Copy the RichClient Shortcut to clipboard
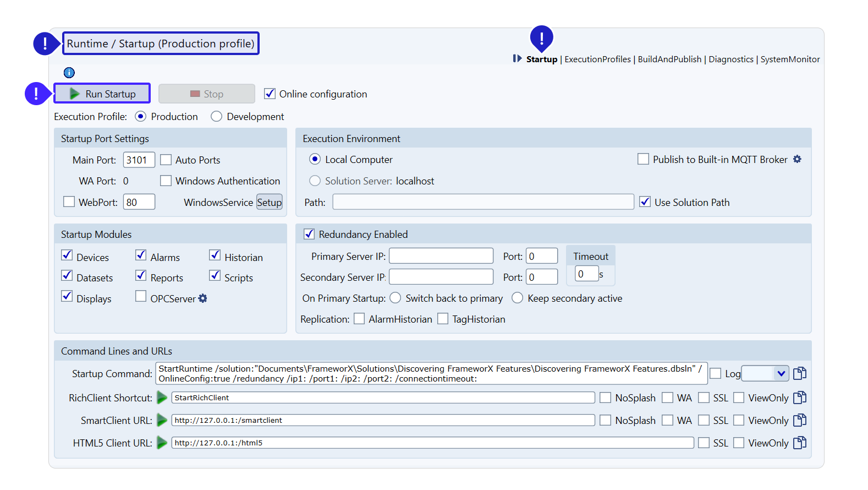868x490 pixels. coord(800,398)
